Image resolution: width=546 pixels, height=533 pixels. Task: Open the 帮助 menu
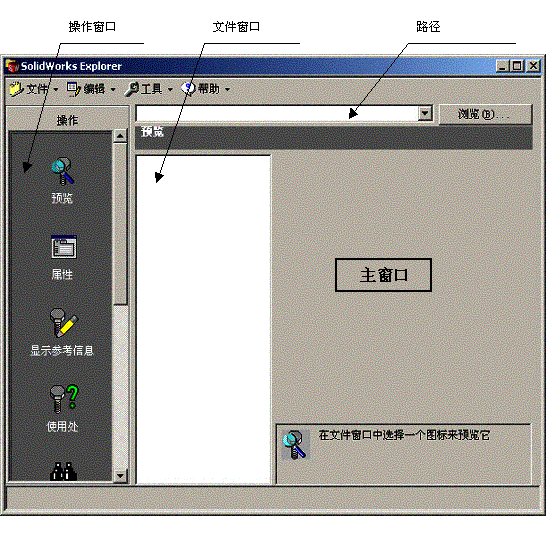tap(206, 89)
